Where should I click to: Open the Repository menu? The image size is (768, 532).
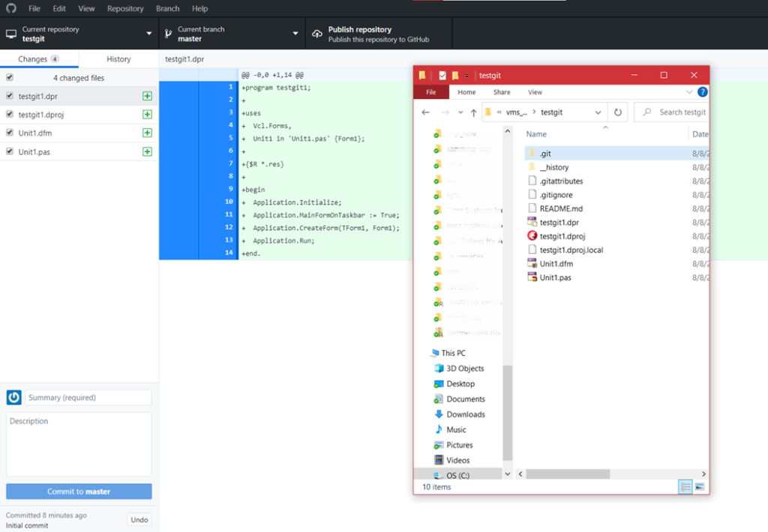tap(125, 8)
